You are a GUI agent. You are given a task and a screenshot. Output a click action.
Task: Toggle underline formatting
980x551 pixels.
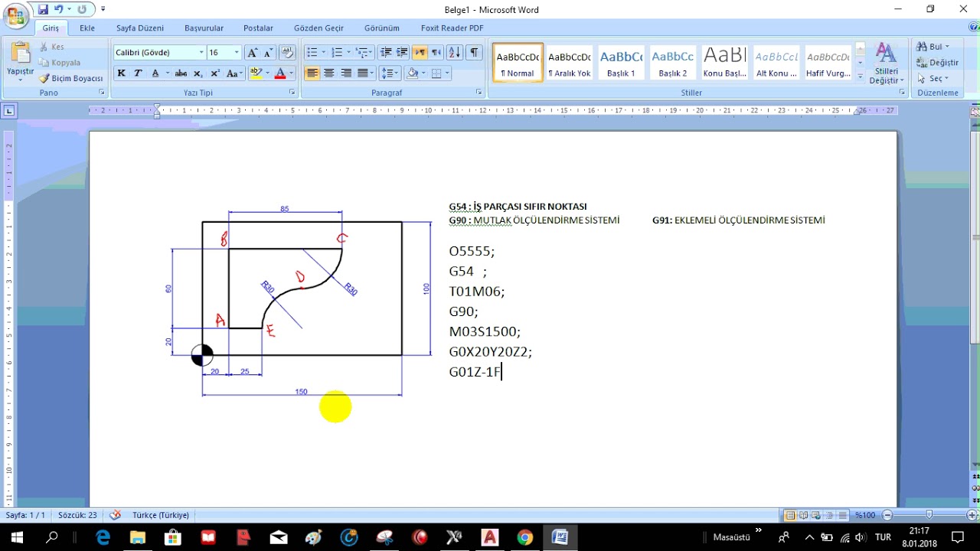click(156, 73)
